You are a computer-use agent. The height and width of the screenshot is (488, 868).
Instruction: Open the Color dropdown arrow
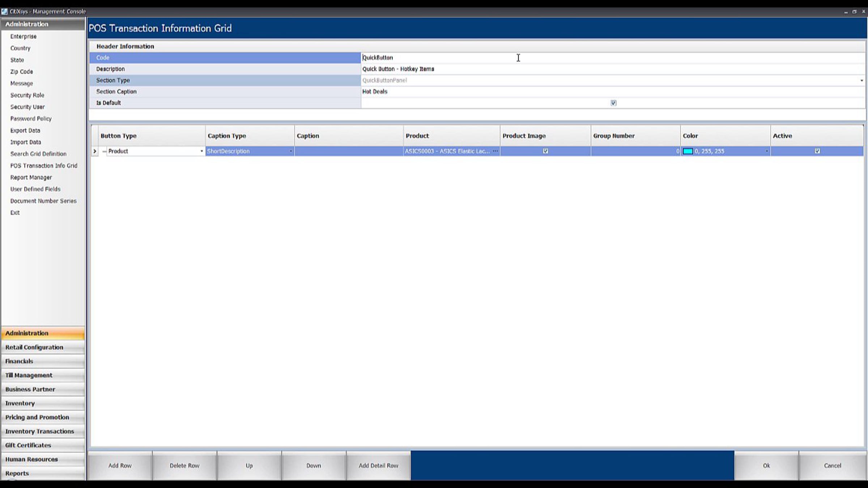(766, 151)
